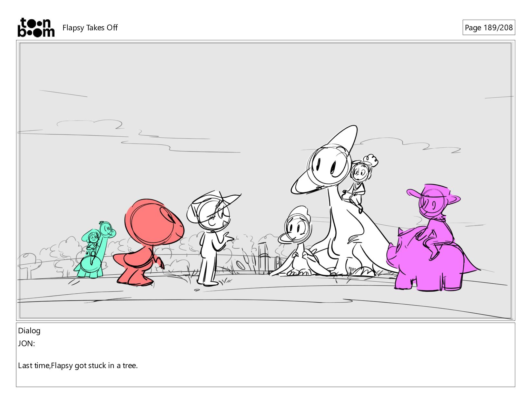The width and height of the screenshot is (532, 411).
Task: Click the 'Flapsy Takes Off' title text
Action: coord(90,28)
